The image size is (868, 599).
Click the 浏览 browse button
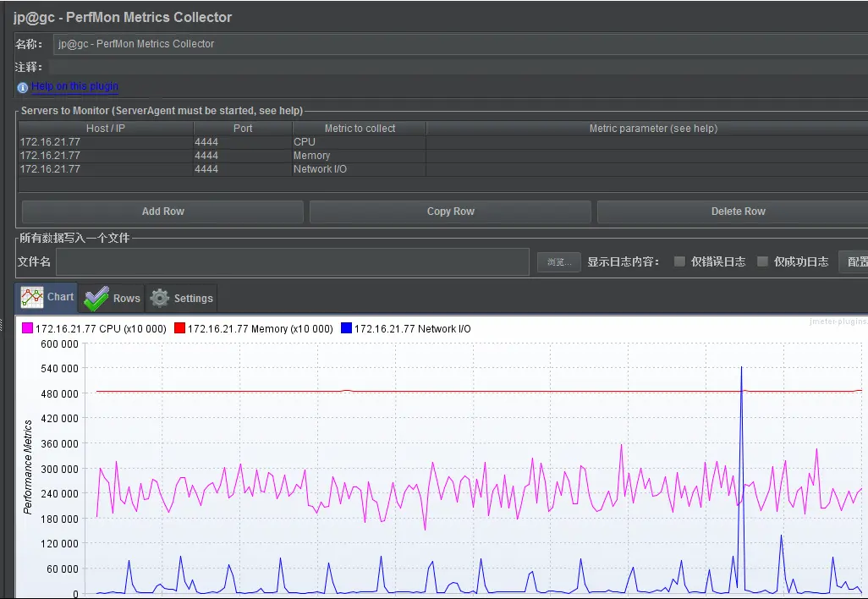pyautogui.click(x=559, y=262)
